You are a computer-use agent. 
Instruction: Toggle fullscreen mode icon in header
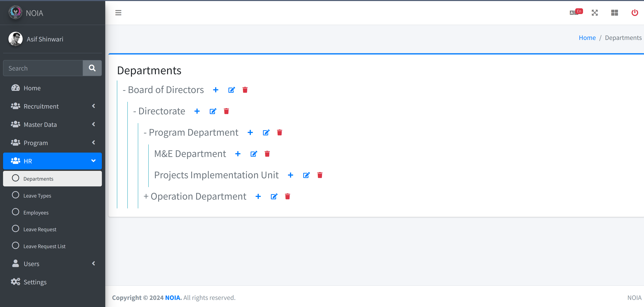tap(595, 13)
